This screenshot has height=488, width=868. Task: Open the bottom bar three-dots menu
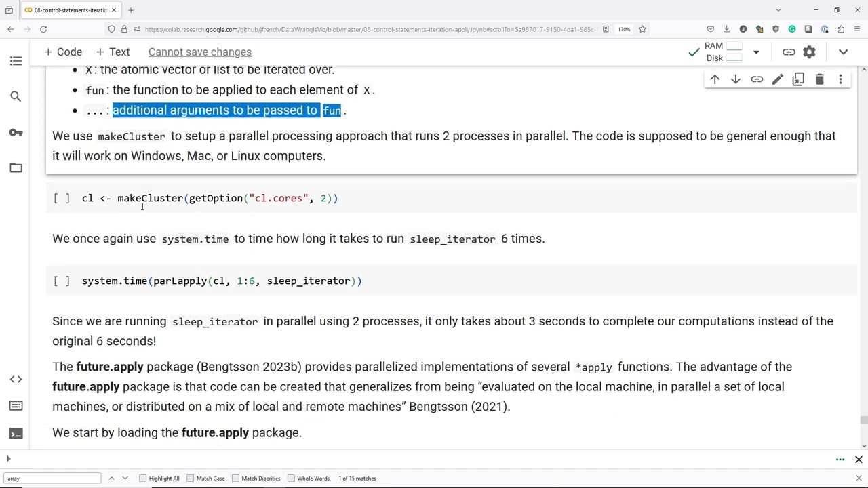[840, 460]
